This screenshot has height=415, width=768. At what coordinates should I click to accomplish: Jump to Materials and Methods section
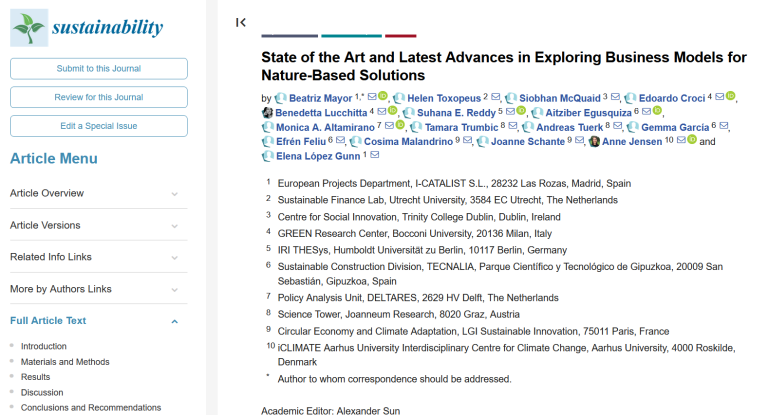tap(65, 362)
